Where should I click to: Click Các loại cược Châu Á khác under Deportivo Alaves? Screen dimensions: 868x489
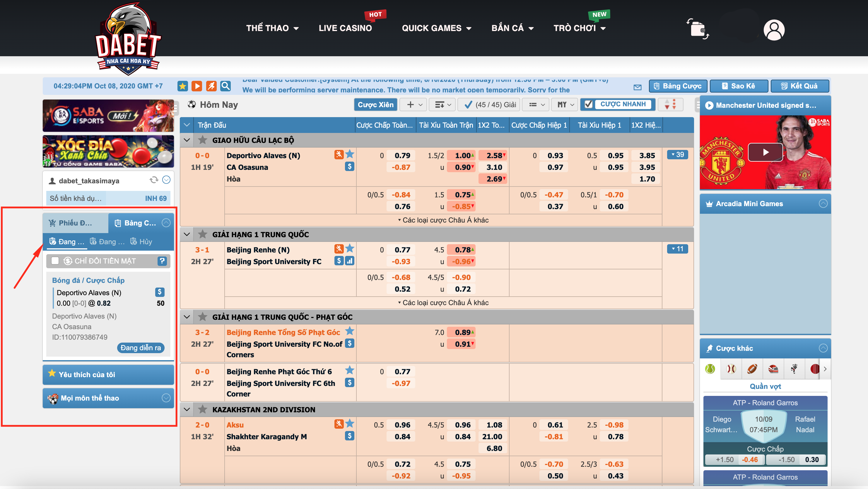click(x=443, y=220)
